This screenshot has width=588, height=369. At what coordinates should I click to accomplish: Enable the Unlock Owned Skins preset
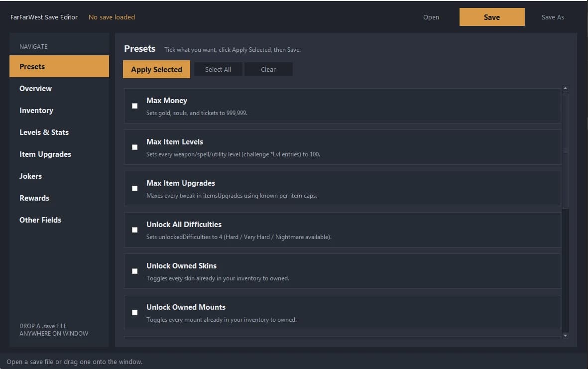pos(134,271)
